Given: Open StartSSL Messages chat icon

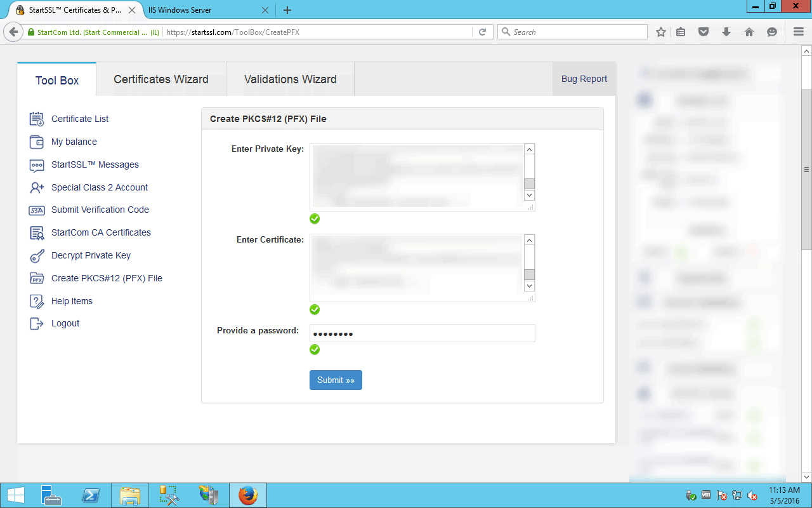Looking at the screenshot, I should point(36,165).
